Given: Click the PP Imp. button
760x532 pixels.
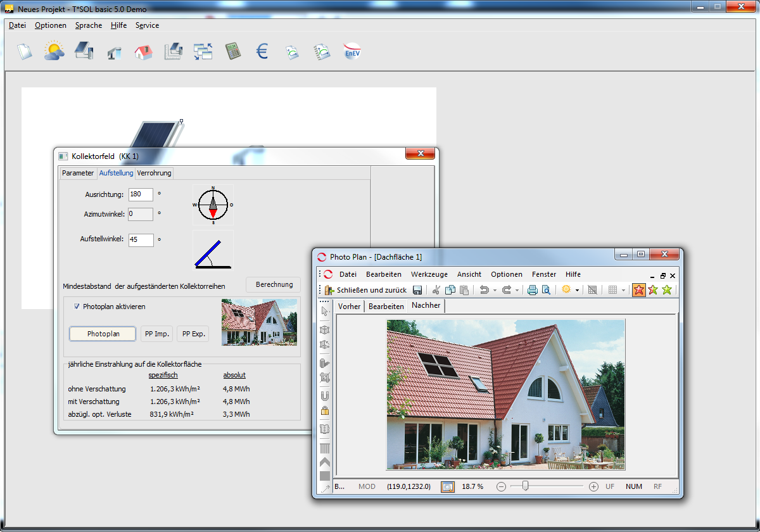Looking at the screenshot, I should (156, 334).
